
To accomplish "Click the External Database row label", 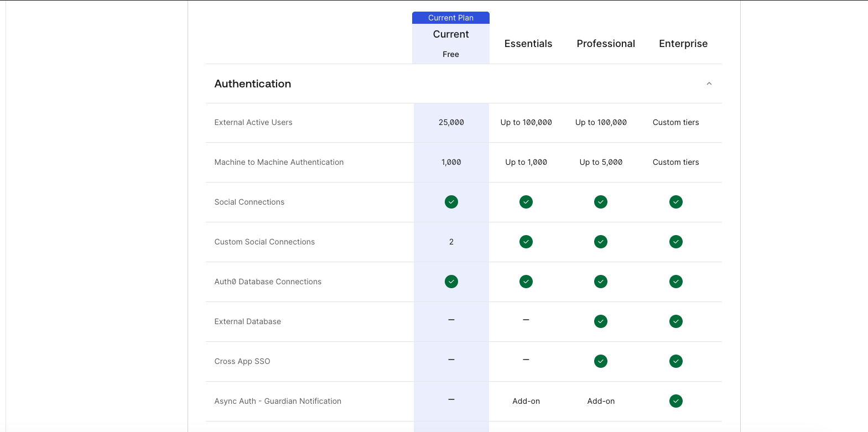I will coord(248,321).
